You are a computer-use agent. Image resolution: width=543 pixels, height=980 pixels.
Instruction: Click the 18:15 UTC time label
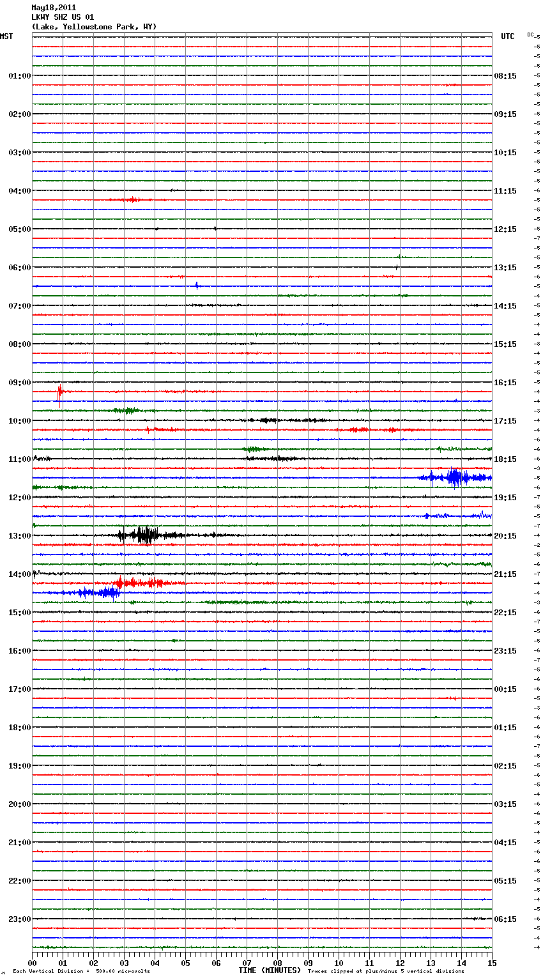pyautogui.click(x=505, y=459)
